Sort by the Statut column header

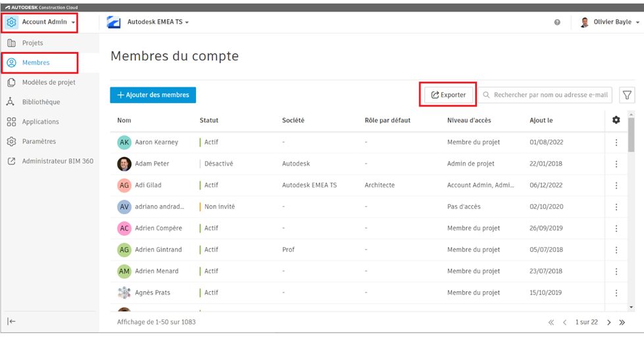pos(209,120)
